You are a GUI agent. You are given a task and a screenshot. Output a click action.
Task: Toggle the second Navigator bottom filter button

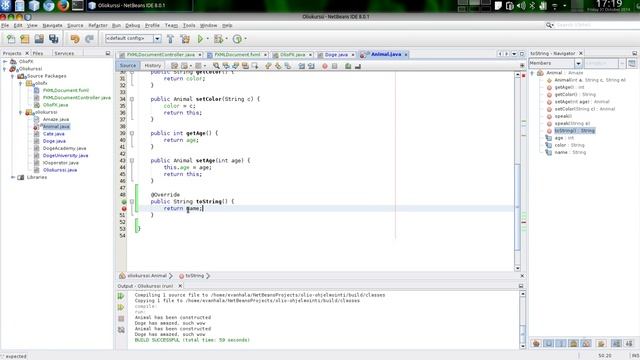[x=549, y=343]
